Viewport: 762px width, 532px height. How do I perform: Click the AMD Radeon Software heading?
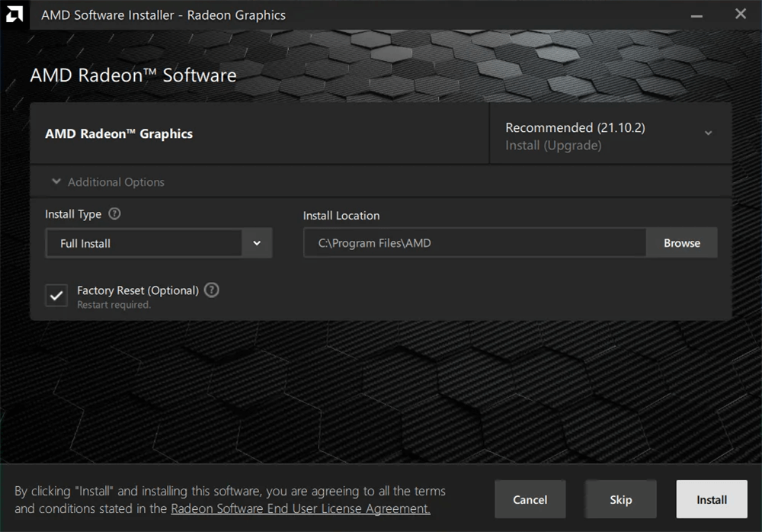(133, 75)
